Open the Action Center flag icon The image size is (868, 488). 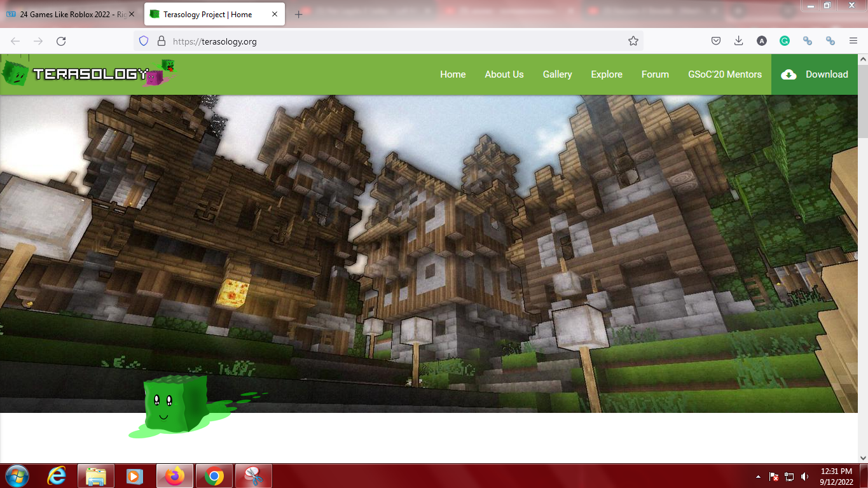coord(774,477)
